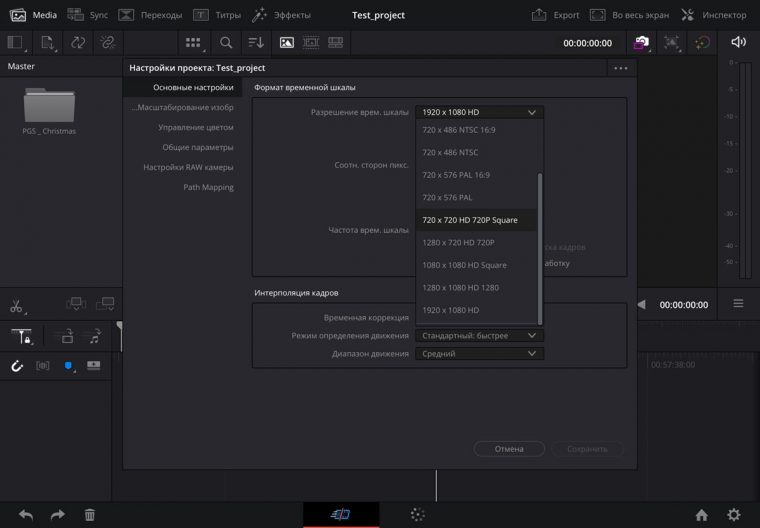Open the Export button
Image resolution: width=760 pixels, height=528 pixels.
[x=556, y=15]
